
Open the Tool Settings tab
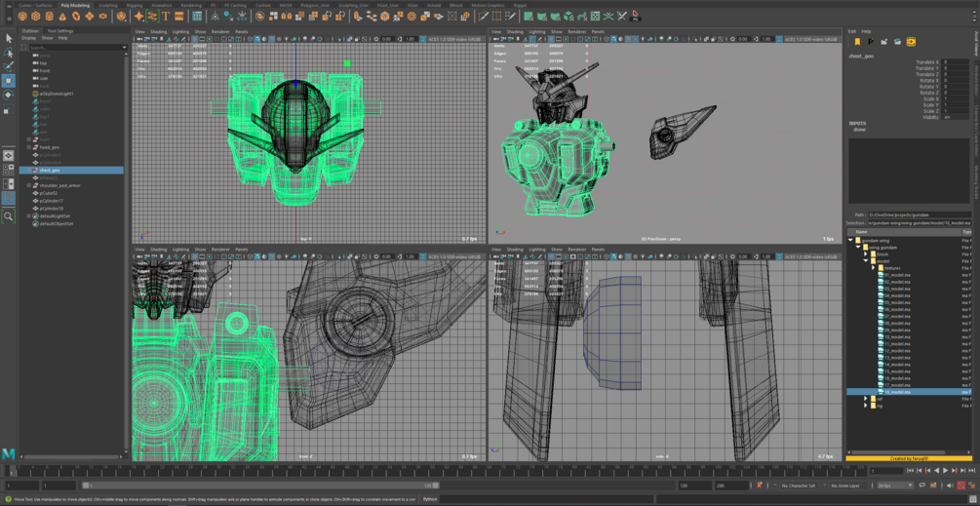point(60,30)
